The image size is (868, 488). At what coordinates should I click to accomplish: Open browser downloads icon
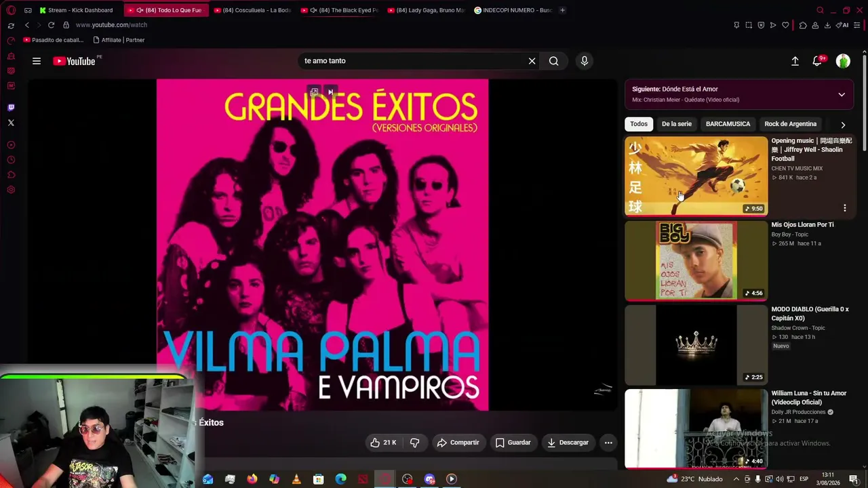827,25
